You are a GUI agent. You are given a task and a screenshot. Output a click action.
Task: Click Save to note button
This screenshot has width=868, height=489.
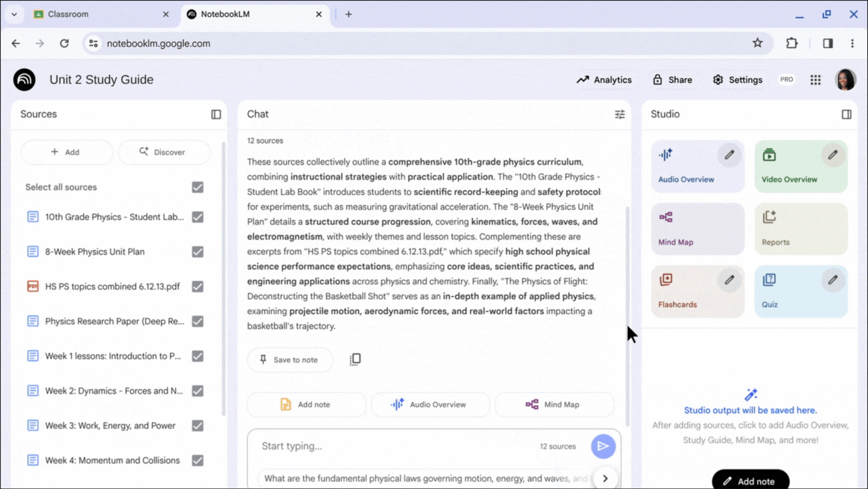[x=290, y=360]
